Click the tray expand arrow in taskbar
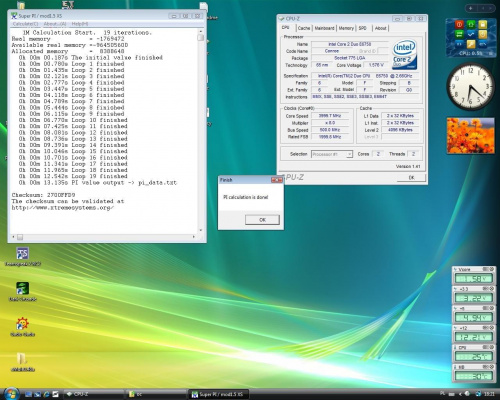500x400 pixels. (460, 394)
